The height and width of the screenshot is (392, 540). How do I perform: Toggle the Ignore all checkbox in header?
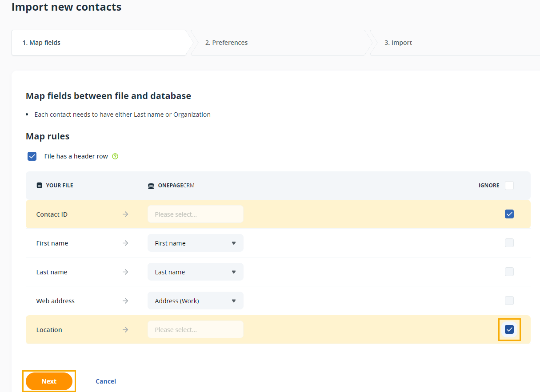click(509, 186)
